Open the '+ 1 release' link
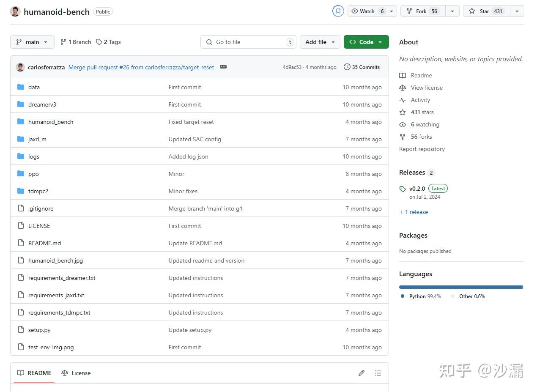537x392 pixels. coord(414,212)
